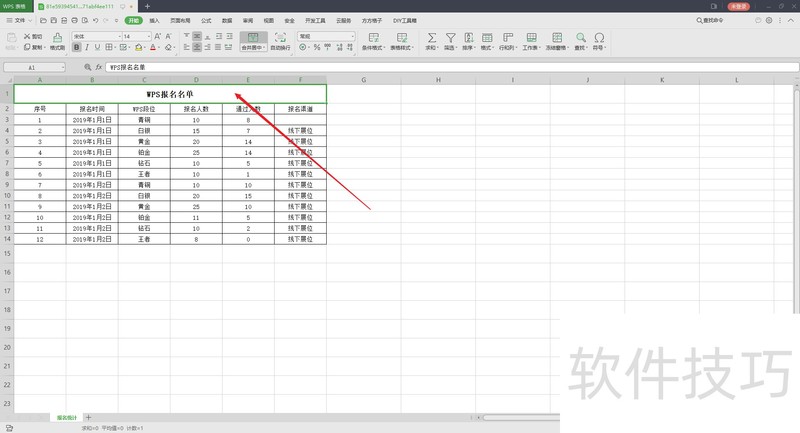
Task: Click the 排序 sort icon
Action: coord(468,38)
